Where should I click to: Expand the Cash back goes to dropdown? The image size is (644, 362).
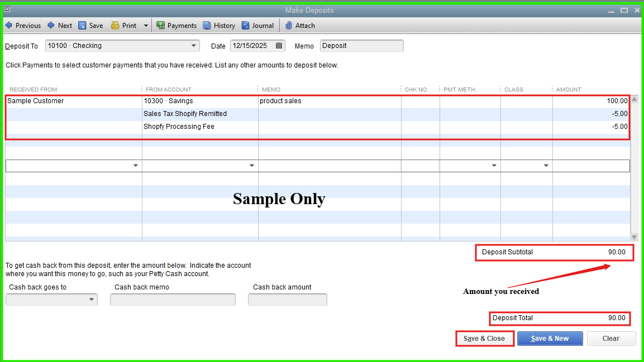92,300
